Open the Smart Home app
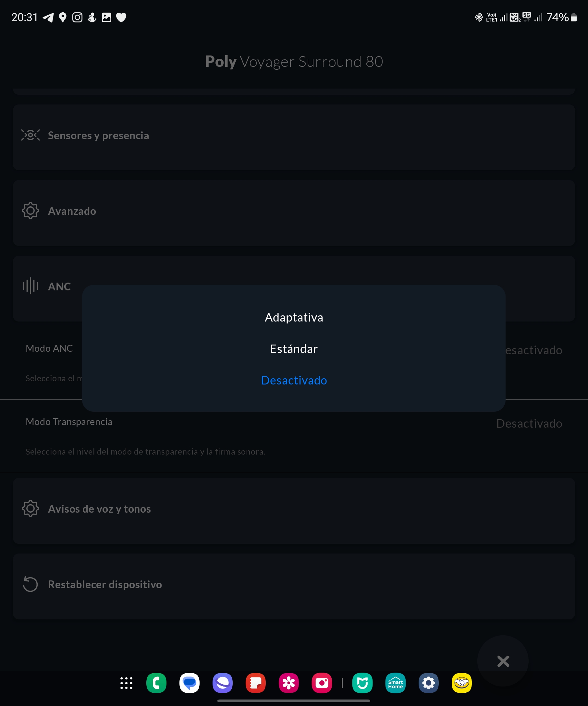588x706 pixels. point(395,683)
